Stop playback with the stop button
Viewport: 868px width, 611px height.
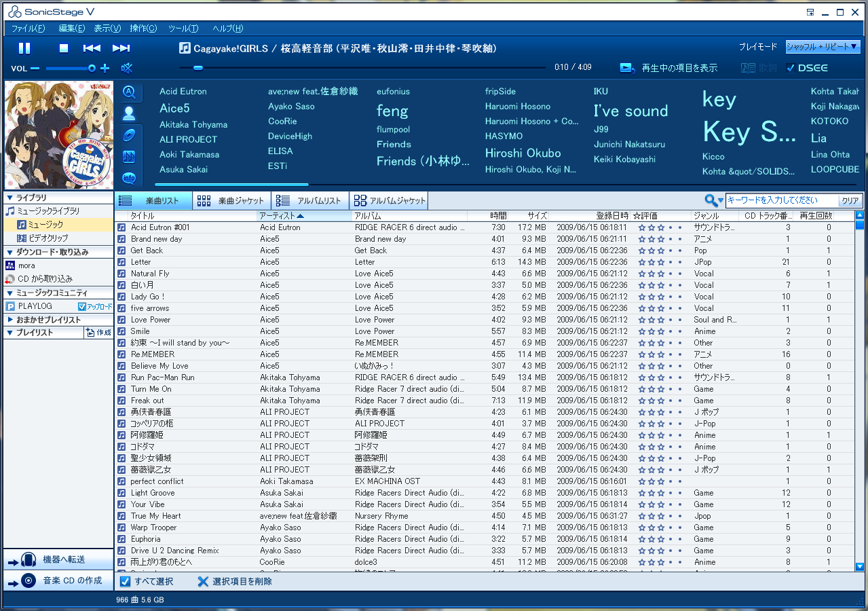64,48
